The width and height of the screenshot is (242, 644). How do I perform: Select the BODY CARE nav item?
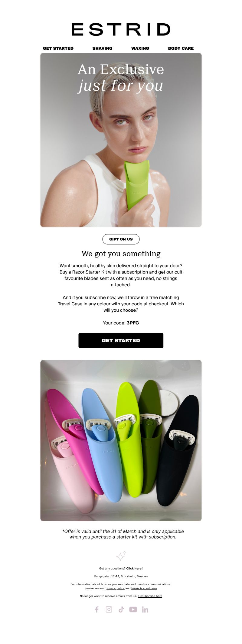181,48
